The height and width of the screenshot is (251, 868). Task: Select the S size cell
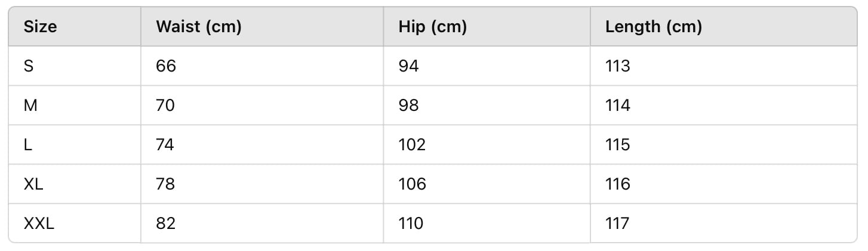28,66
